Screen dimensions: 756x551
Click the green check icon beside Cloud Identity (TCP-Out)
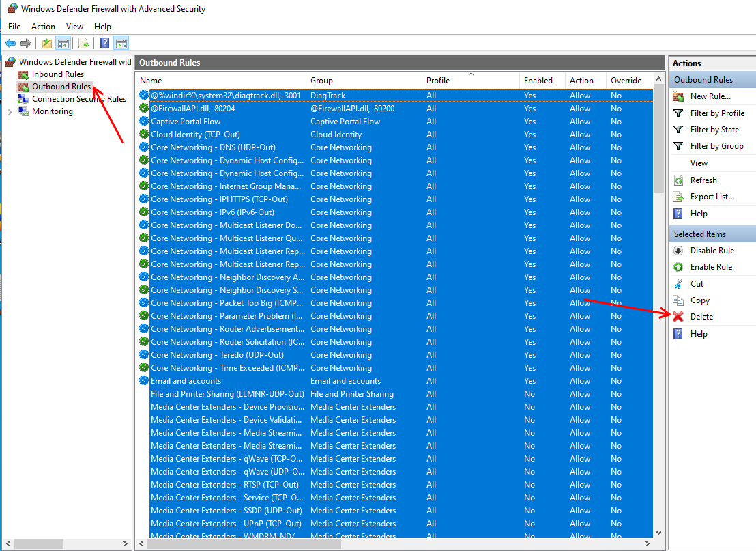click(144, 134)
